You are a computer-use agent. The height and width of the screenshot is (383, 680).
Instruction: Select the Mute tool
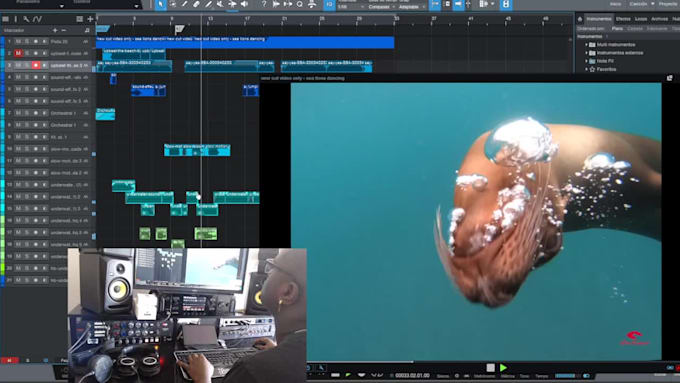pos(220,4)
